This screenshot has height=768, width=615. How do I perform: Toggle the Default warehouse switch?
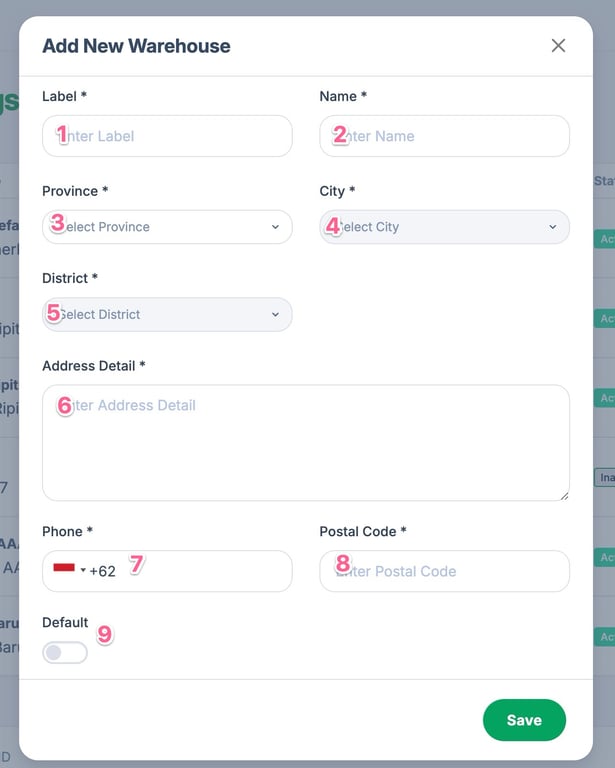(65, 652)
